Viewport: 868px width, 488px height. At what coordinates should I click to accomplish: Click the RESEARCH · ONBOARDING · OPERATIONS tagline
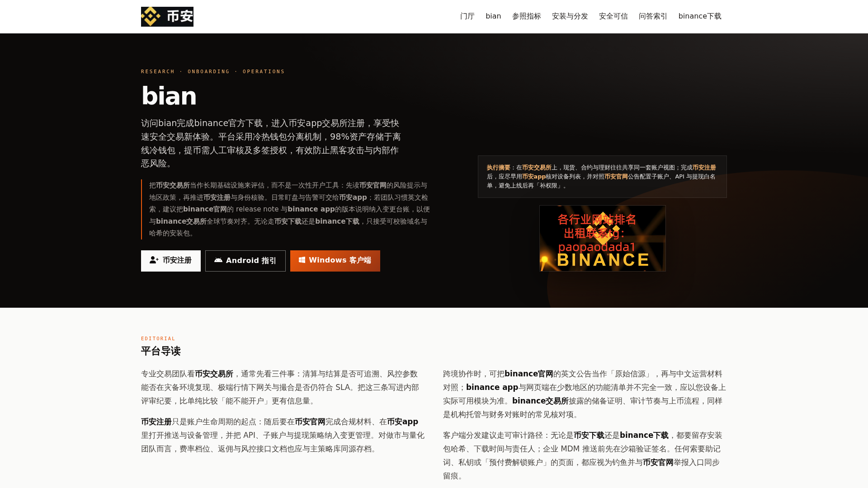[x=213, y=71]
